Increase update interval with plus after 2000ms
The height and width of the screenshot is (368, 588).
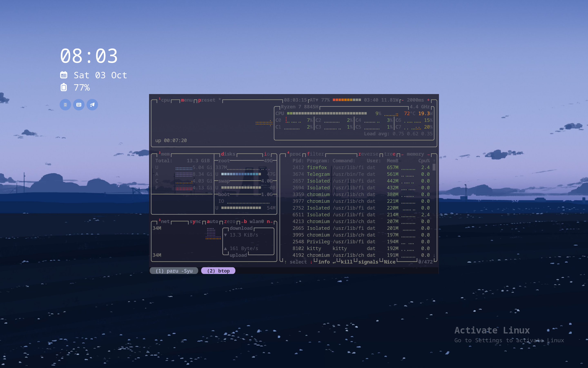pyautogui.click(x=428, y=100)
